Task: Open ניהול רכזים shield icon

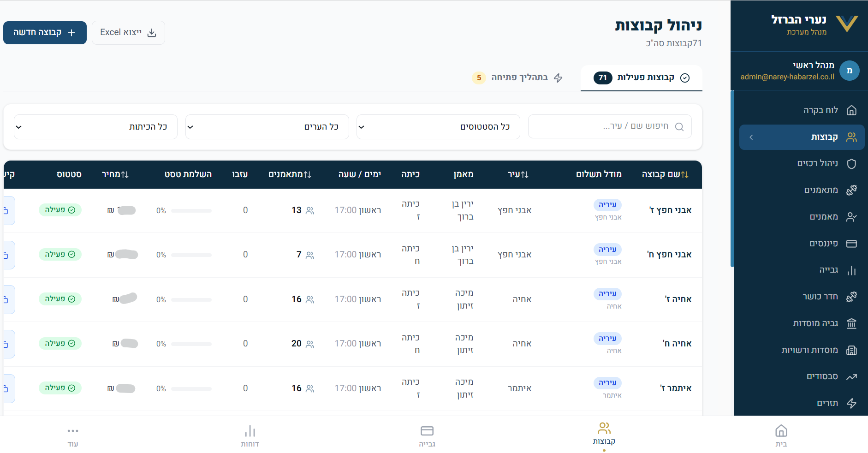Action: 851,164
